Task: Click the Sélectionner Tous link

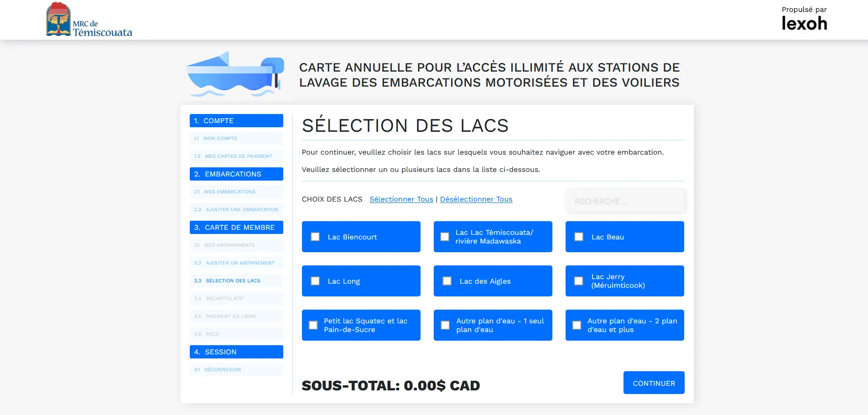Action: click(401, 199)
